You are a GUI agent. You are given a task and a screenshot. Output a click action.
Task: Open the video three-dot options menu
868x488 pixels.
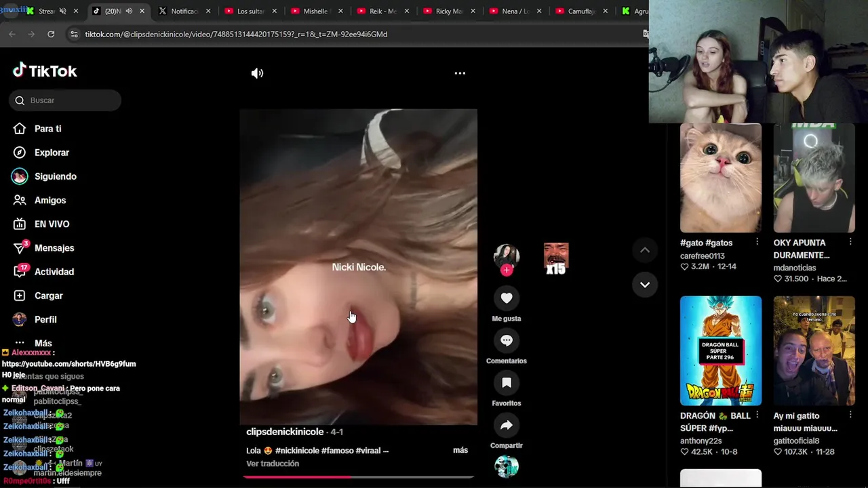[460, 73]
